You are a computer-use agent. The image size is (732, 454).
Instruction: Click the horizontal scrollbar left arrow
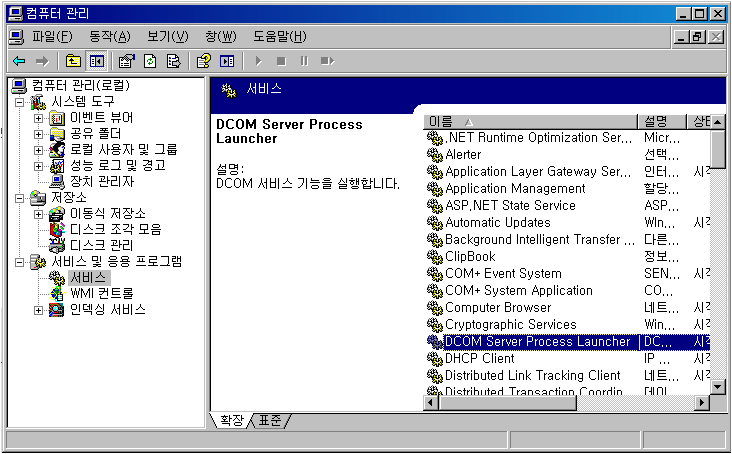[430, 402]
